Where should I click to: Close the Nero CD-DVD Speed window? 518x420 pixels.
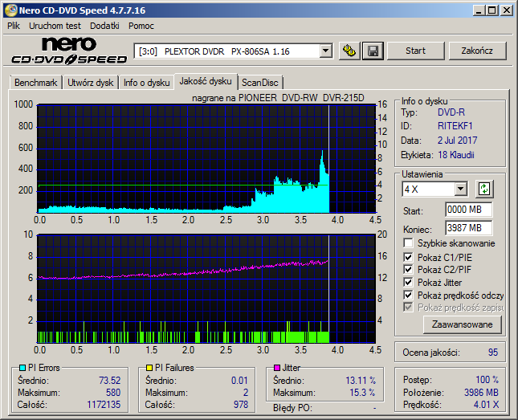click(x=507, y=10)
